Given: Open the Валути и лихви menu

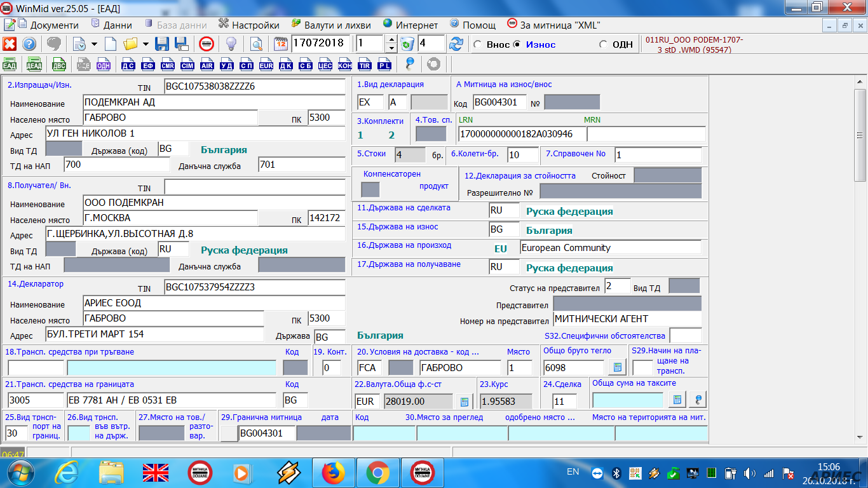Looking at the screenshot, I should point(337,25).
